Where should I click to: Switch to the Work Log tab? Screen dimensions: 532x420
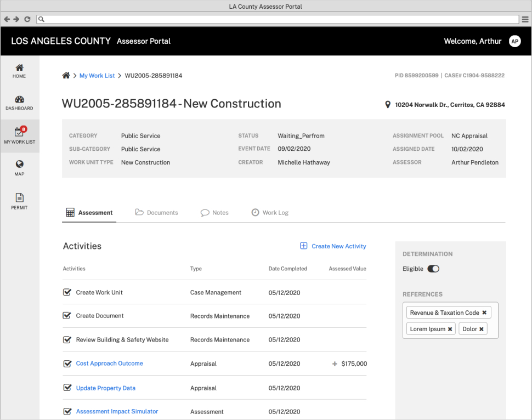coord(270,213)
